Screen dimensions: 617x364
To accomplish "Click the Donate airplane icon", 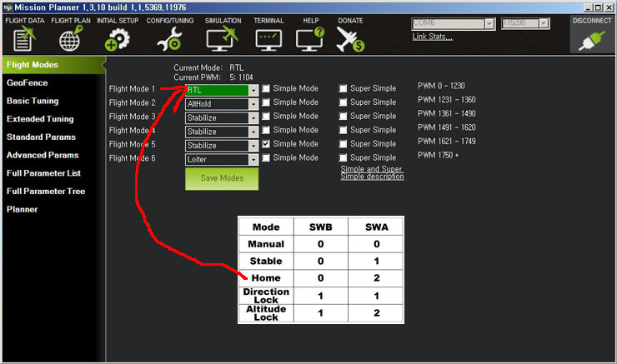I will click(x=350, y=40).
